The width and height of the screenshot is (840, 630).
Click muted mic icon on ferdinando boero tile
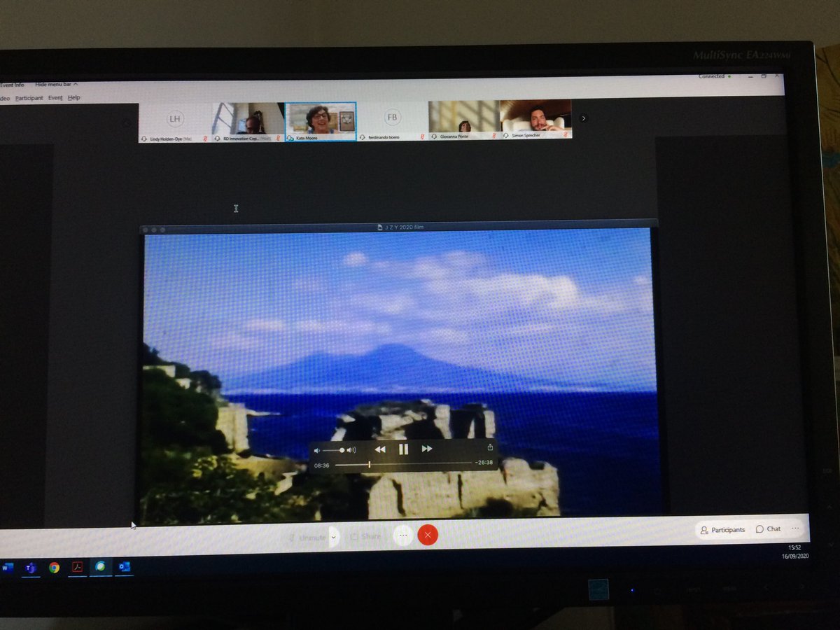click(423, 137)
